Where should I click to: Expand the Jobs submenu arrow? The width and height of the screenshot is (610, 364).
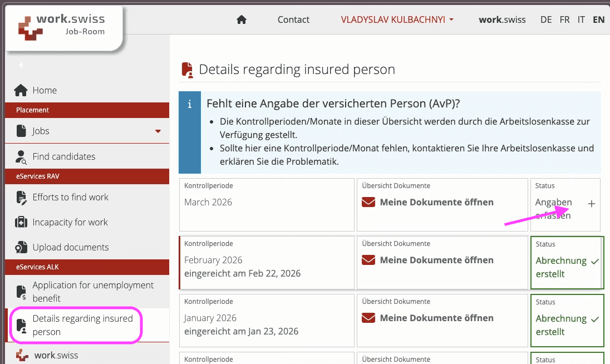[x=158, y=131]
